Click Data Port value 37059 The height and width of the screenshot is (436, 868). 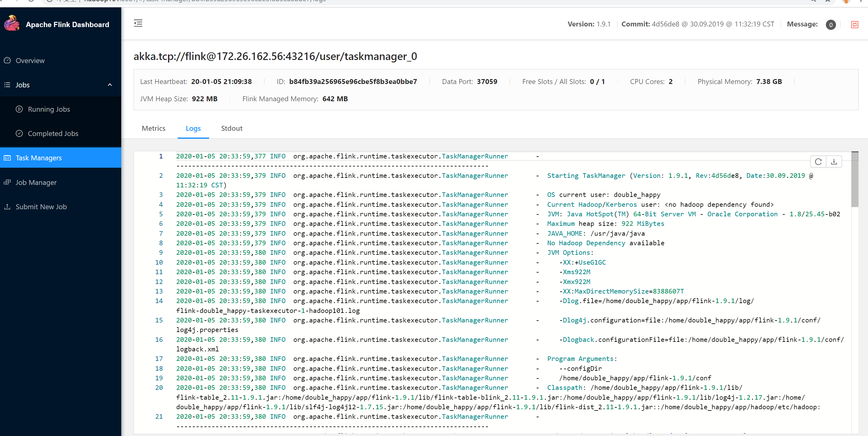pos(487,82)
